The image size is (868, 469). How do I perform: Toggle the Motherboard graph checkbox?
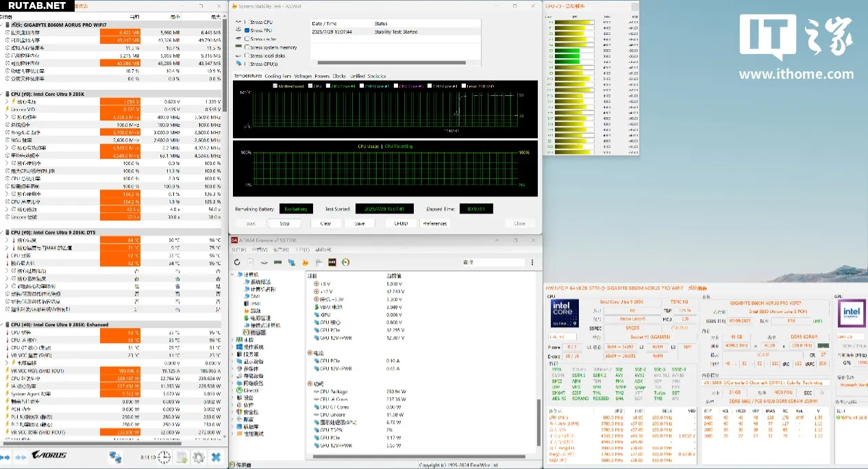pyautogui.click(x=274, y=86)
